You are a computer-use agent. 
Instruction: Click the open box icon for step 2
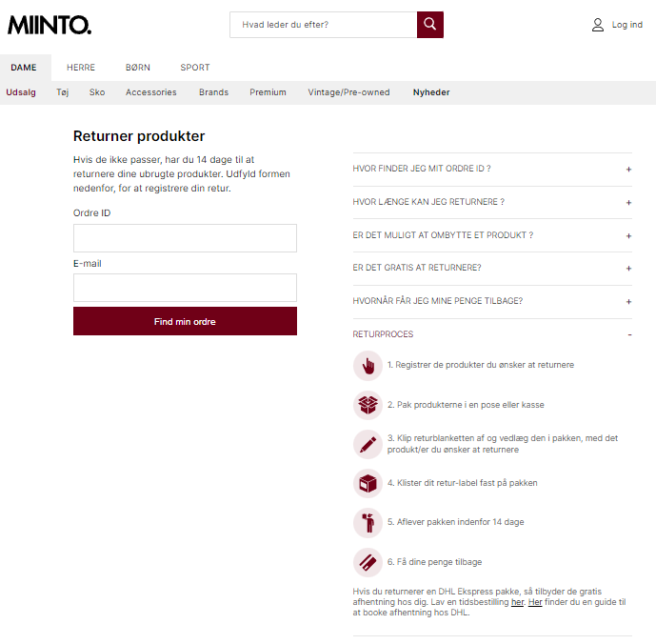click(x=368, y=405)
